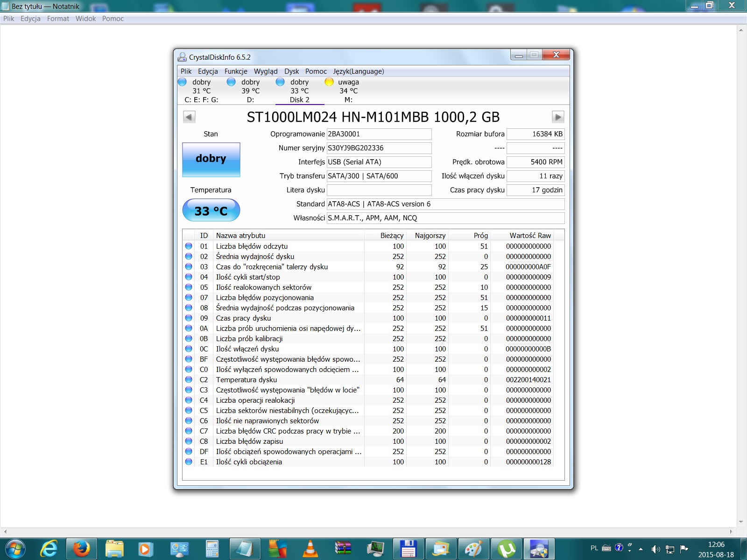This screenshot has height=560, width=747.
Task: Click the 33 °C temperature button
Action: [211, 210]
